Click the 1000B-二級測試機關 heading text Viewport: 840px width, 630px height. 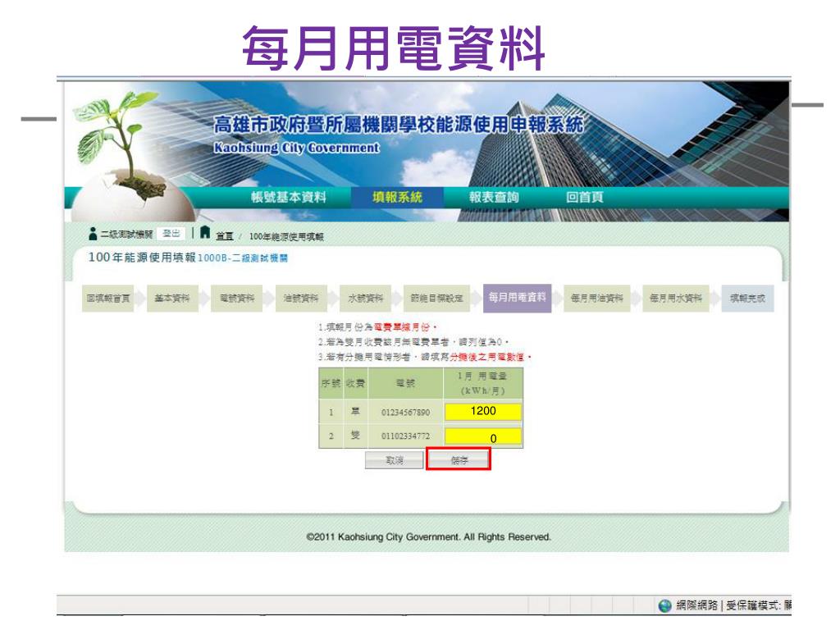coord(243,258)
